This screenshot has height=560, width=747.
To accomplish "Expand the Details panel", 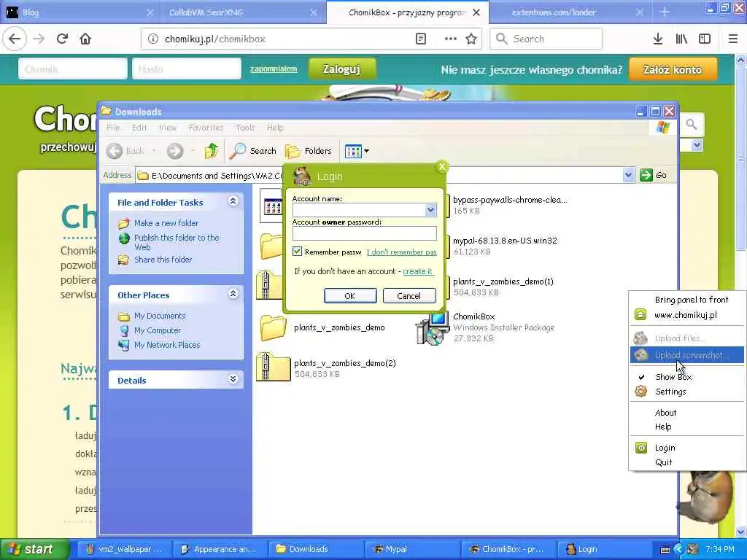I will pos(233,379).
